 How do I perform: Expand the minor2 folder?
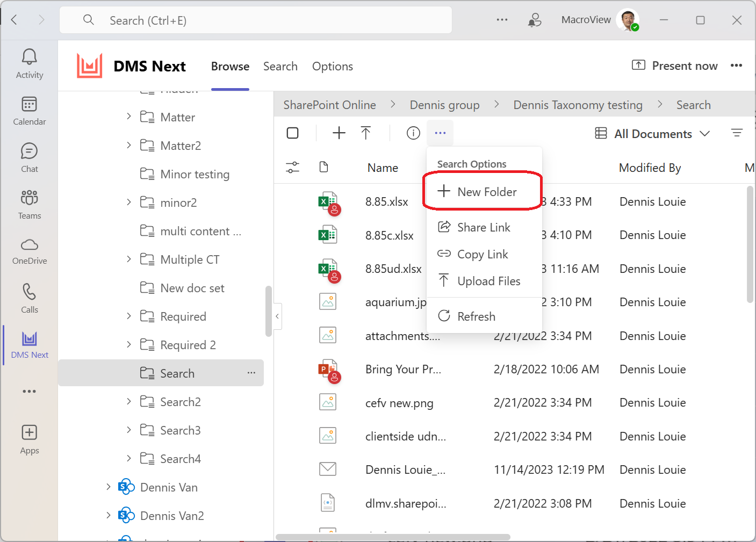(x=128, y=202)
